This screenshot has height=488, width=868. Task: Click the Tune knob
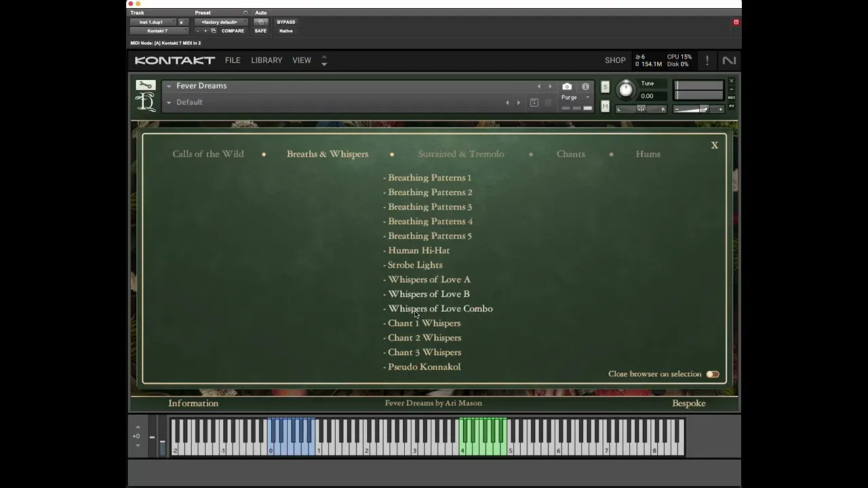(626, 90)
